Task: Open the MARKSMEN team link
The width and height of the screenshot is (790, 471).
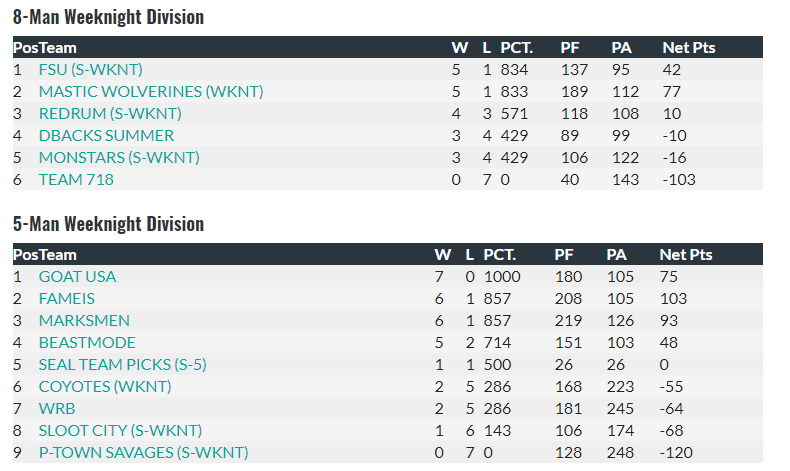Action: coord(84,321)
